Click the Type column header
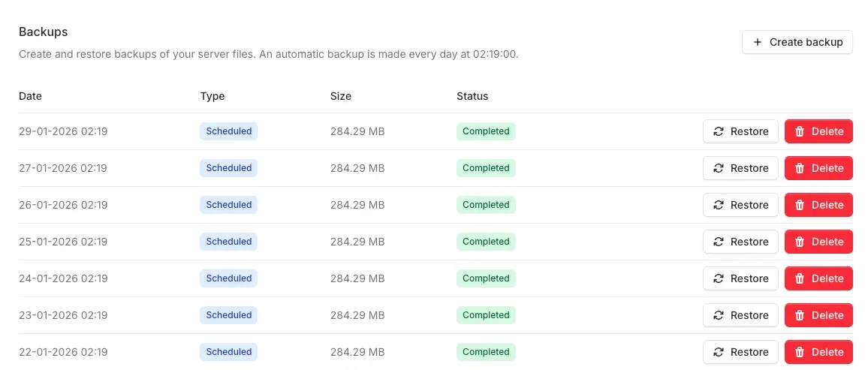This screenshot has width=868, height=370. coord(212,96)
